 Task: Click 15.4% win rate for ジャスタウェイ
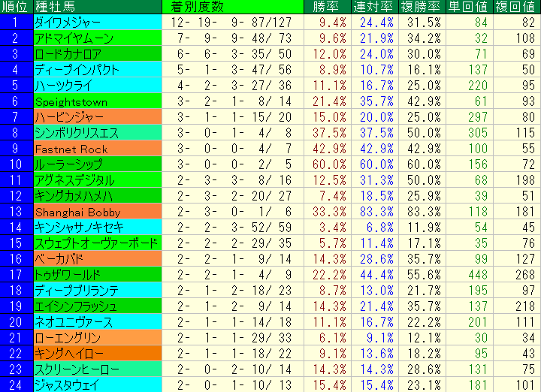coord(329,384)
